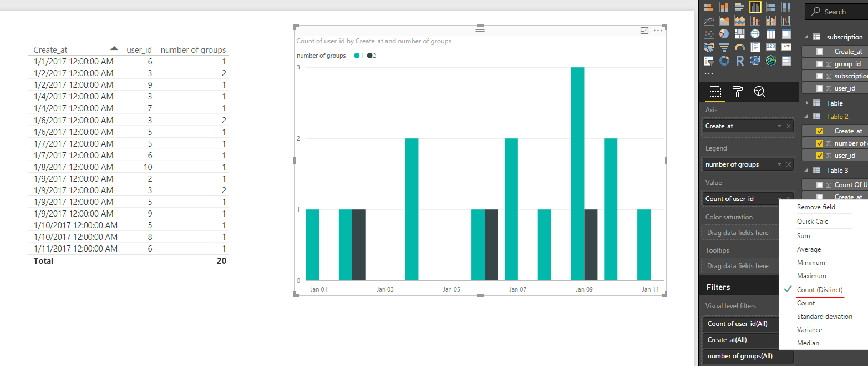Select line and clustered column chart visual
The image size is (868, 366).
click(x=770, y=21)
